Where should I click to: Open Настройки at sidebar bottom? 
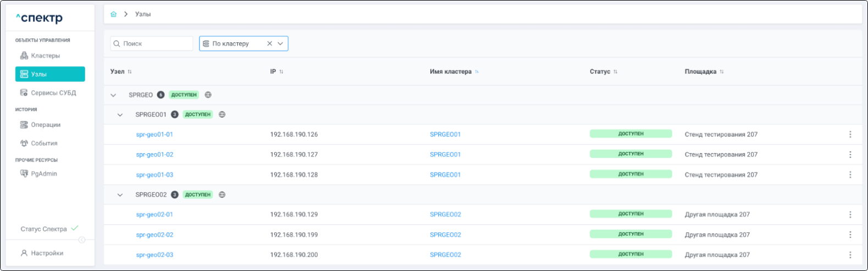[47, 253]
